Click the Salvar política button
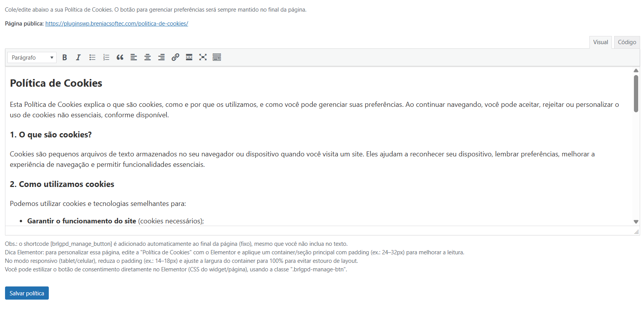 [x=27, y=293]
